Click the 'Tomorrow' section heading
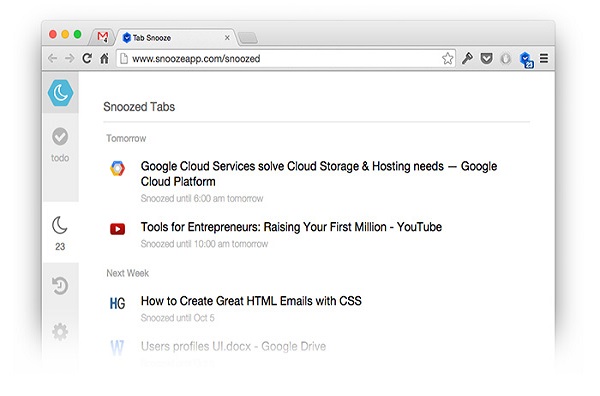This screenshot has width=600, height=396. coord(126,138)
